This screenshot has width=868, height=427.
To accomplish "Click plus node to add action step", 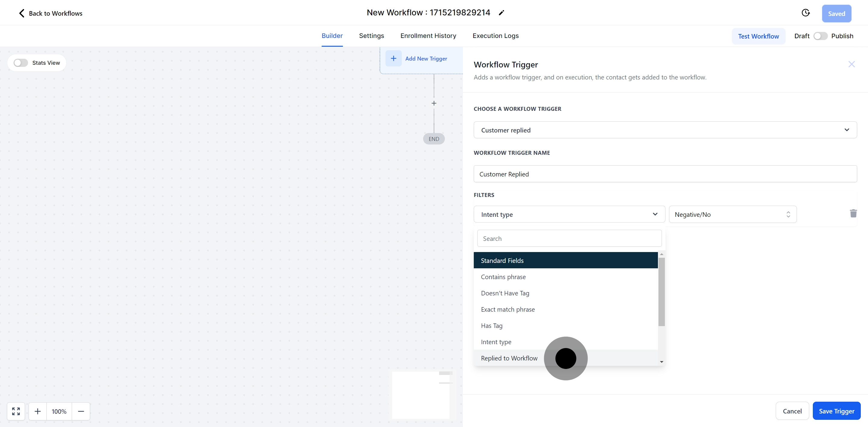I will [x=434, y=103].
